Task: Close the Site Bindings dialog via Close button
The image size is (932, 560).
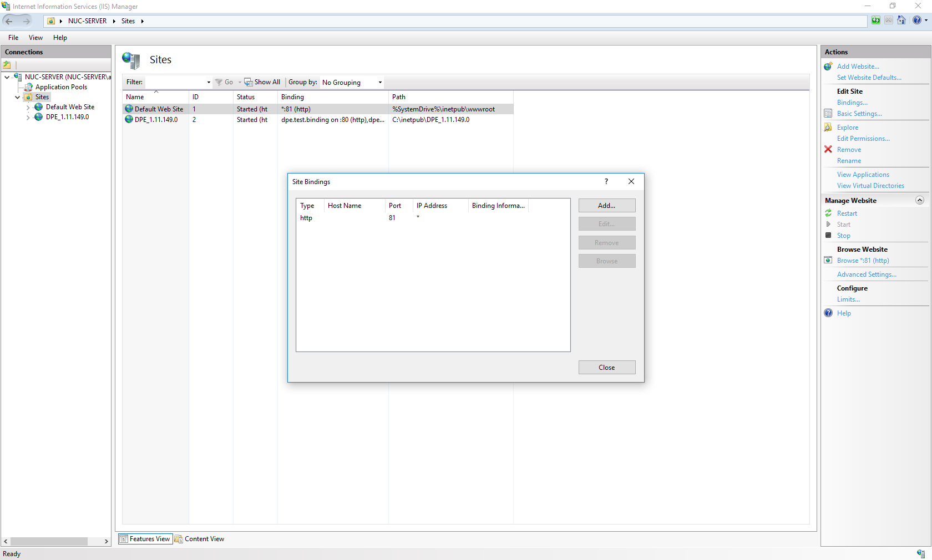Action: pos(606,368)
